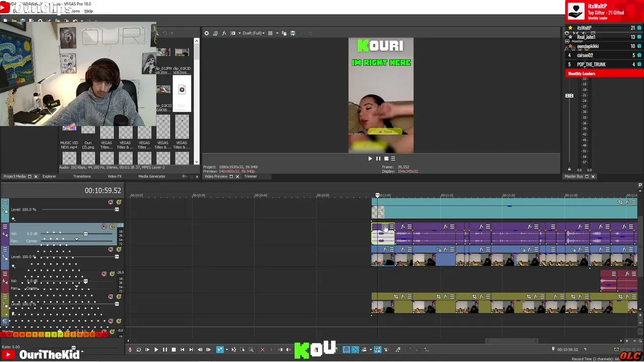Click the red Delete icon in the toolbar
The height and width of the screenshot is (362, 644).
tap(263, 349)
